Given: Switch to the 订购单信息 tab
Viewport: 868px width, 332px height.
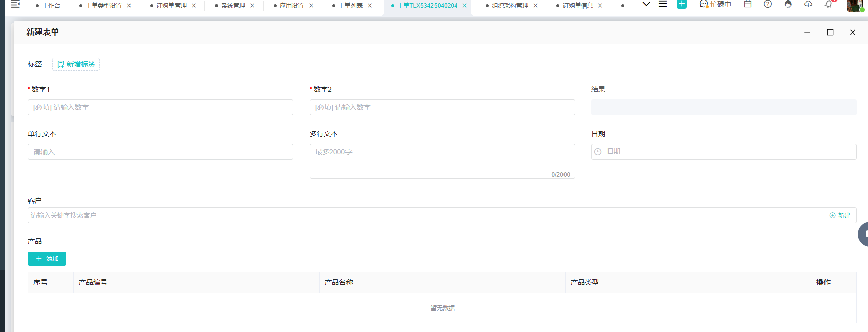Looking at the screenshot, I should pyautogui.click(x=578, y=6).
